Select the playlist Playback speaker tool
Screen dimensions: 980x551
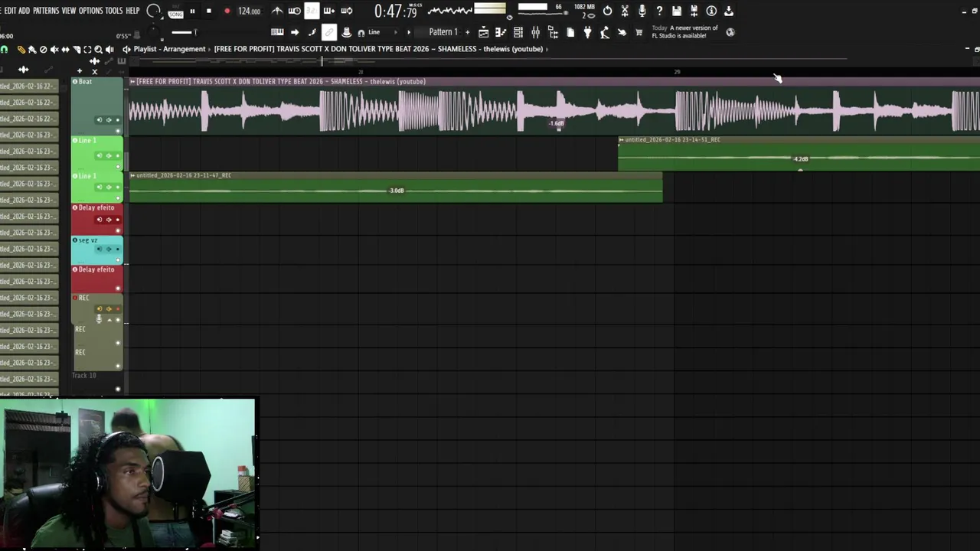tap(109, 50)
